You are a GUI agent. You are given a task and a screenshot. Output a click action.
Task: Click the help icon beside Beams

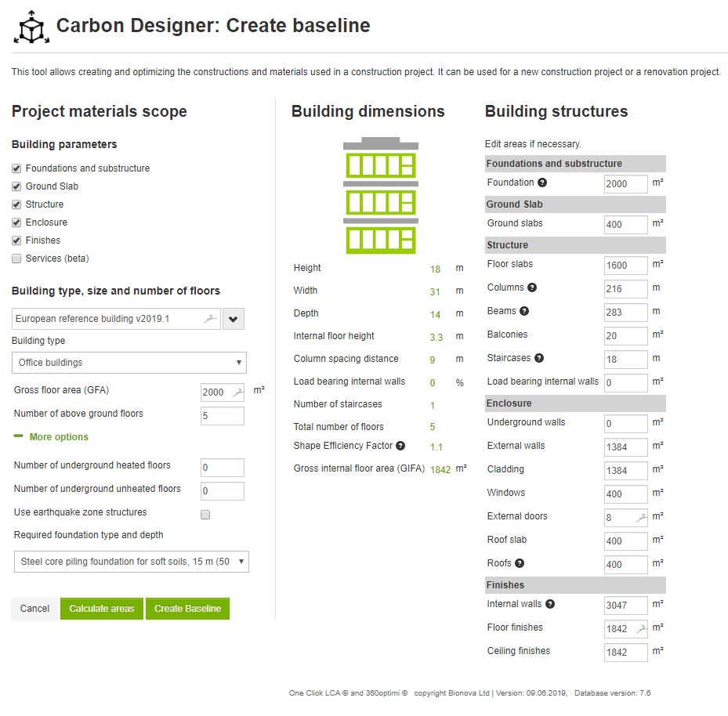click(x=524, y=311)
